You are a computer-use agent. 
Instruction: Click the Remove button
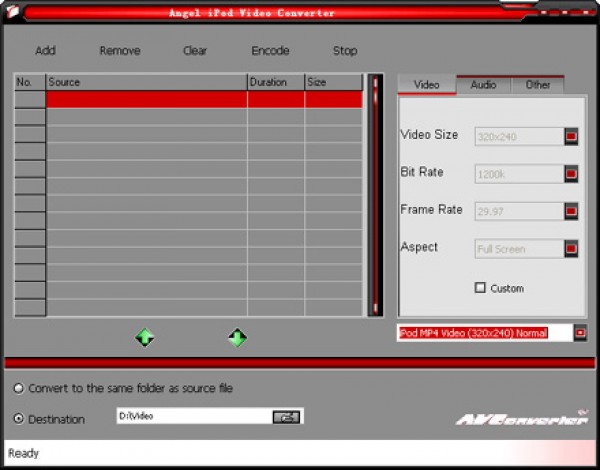(x=120, y=51)
